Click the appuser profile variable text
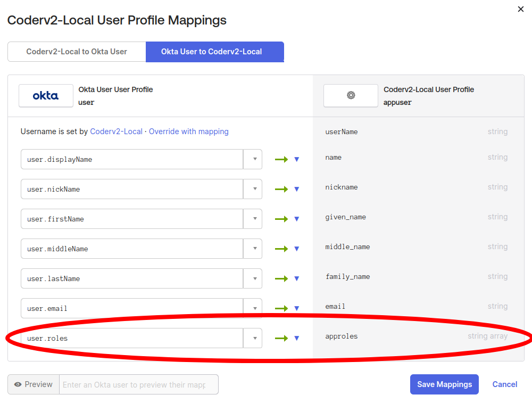Viewport: 532px width, 411px height. coord(397,103)
